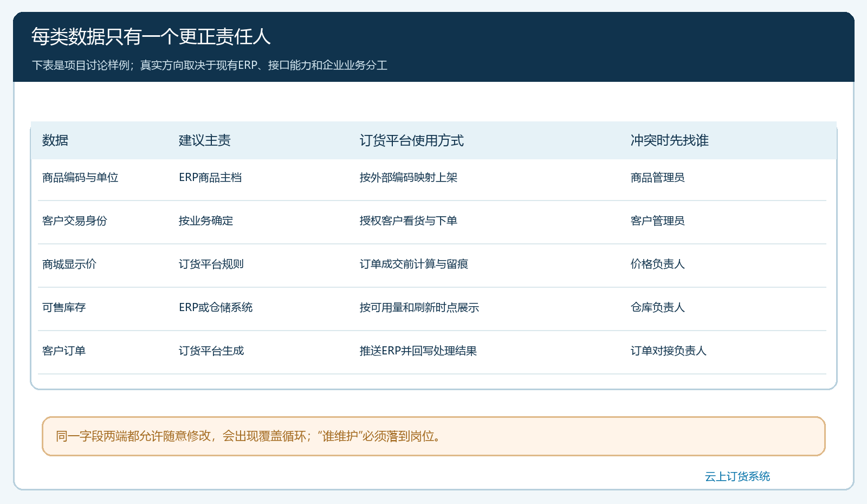
Task: Select the 授权客户看货与下单 cell
Action: click(x=409, y=221)
